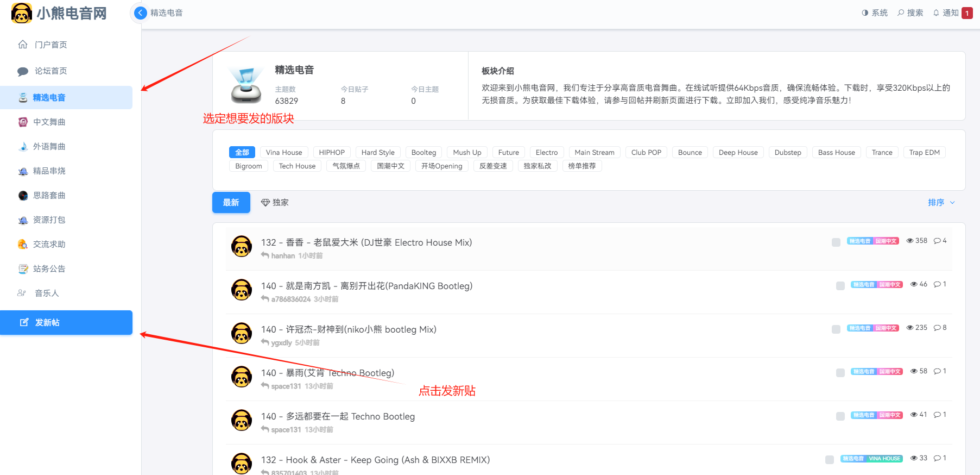Viewport: 980px width, 475px height.
Task: Open 中文舞曲 in the sidebar
Action: point(49,122)
